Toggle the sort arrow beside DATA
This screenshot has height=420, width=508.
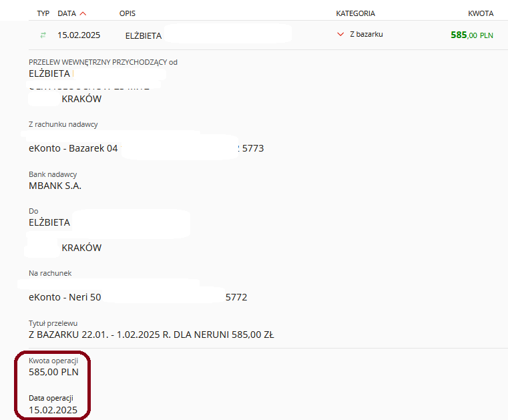[83, 13]
